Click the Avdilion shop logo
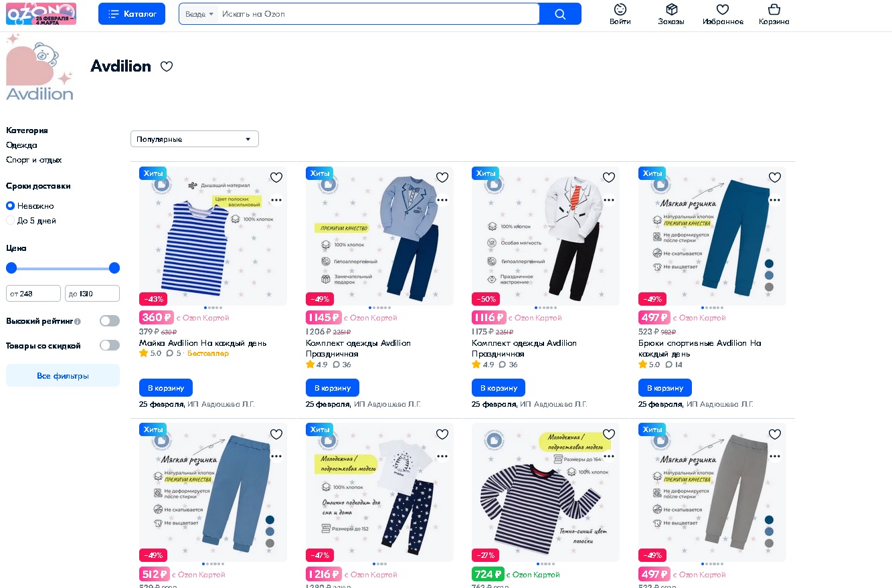Image resolution: width=892 pixels, height=588 pixels. point(39,67)
